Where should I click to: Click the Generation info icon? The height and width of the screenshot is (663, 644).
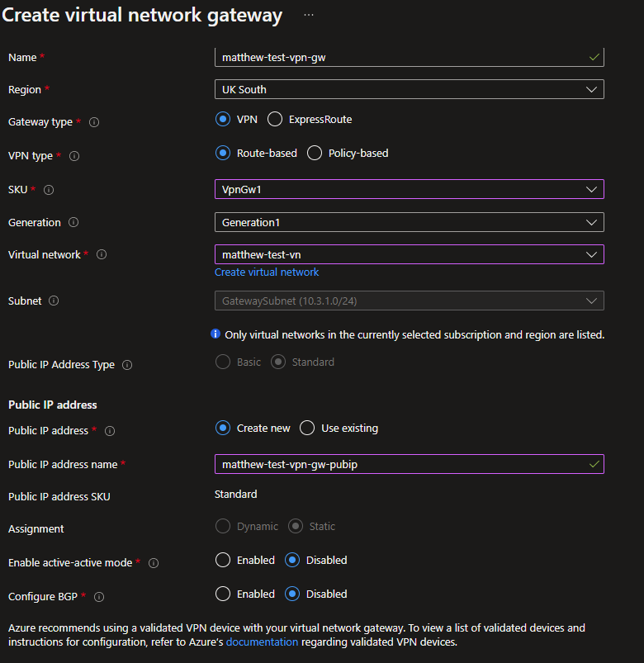(x=74, y=222)
